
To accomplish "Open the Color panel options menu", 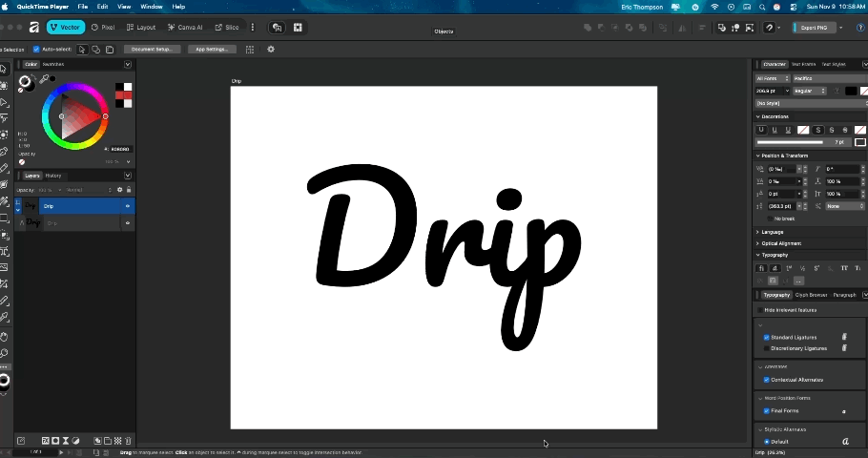I will pos(128,64).
